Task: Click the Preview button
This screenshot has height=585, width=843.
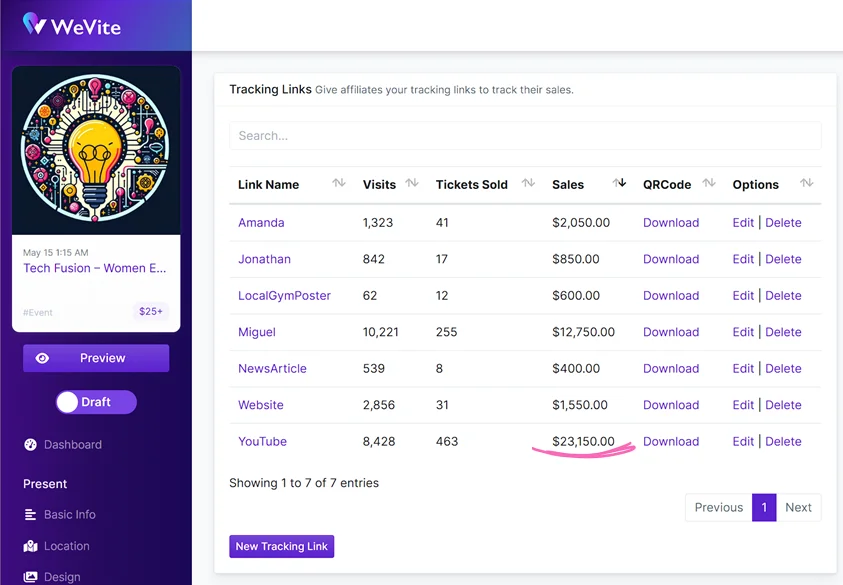Action: coord(95,358)
